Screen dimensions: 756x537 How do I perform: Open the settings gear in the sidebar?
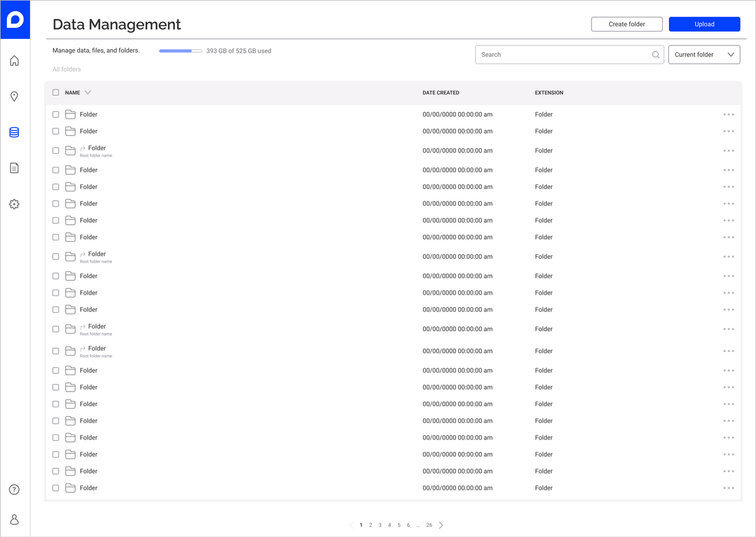click(x=14, y=204)
